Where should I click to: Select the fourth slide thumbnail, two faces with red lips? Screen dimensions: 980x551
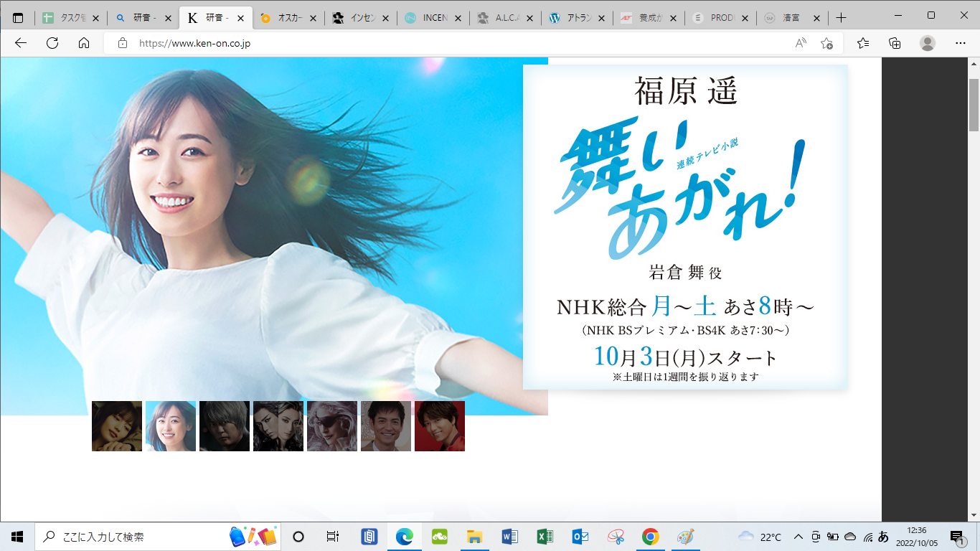click(278, 426)
